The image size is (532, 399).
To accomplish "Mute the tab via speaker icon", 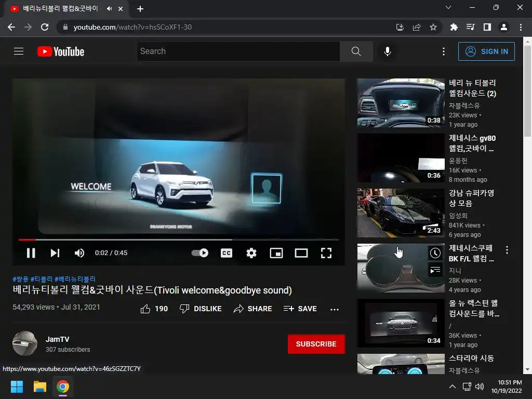I will tap(109, 9).
